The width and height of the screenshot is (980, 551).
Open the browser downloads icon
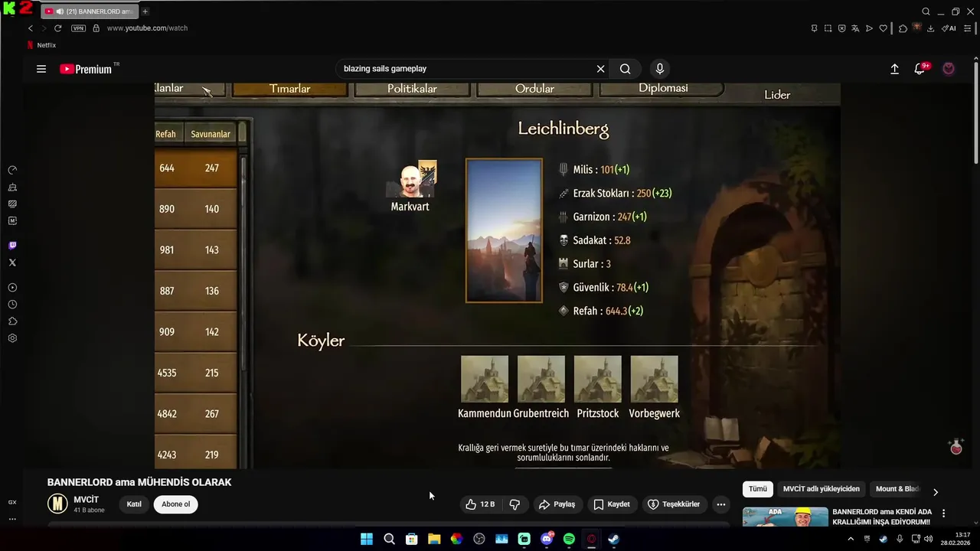(930, 28)
